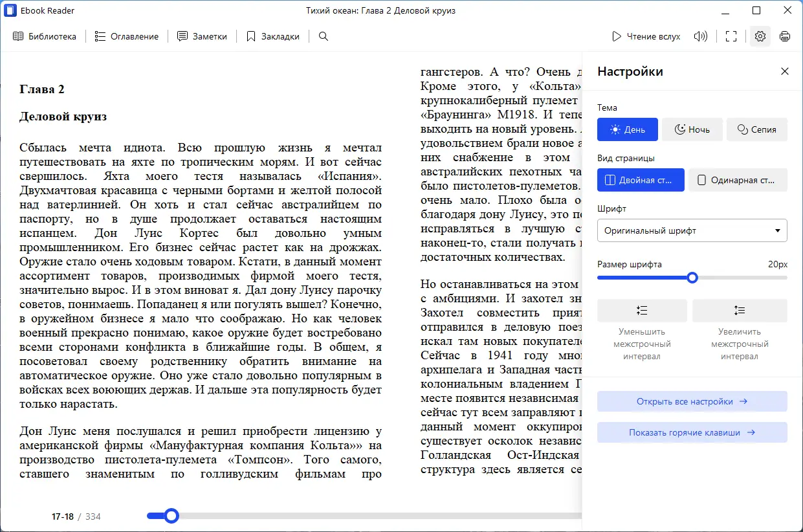Screen dimensions: 803x532
Task: Adjust speaker volume icon
Action: pyautogui.click(x=701, y=36)
